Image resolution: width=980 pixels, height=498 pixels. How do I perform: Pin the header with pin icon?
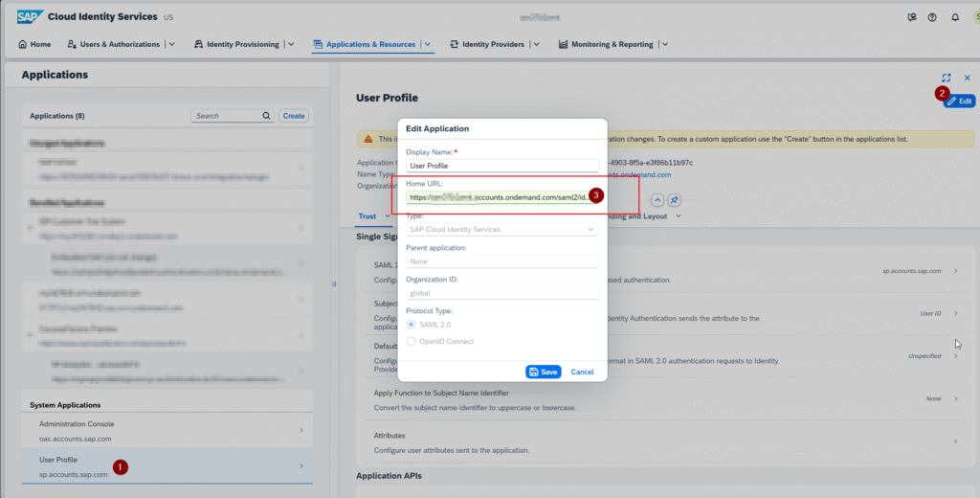tap(674, 199)
